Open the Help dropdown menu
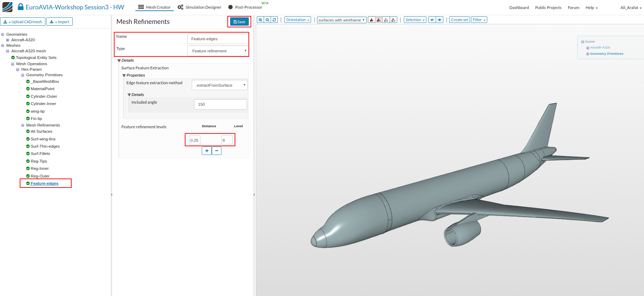This screenshot has height=296, width=644. pos(591,8)
